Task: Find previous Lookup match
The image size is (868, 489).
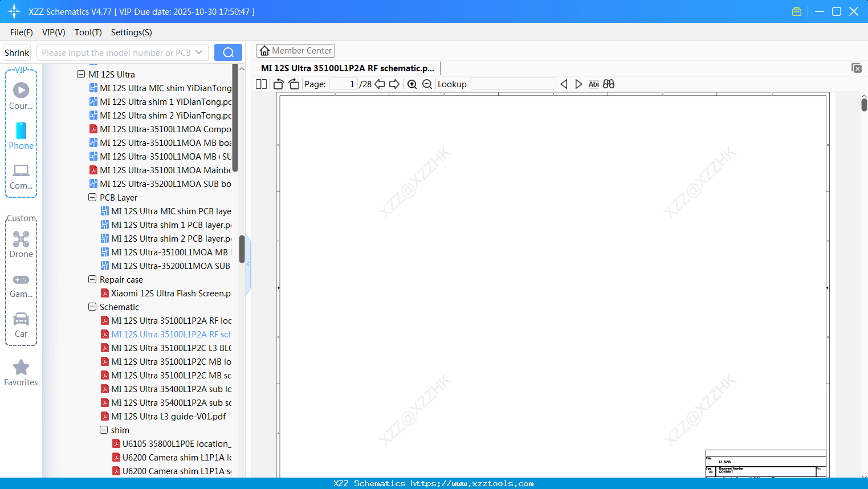Action: click(564, 84)
